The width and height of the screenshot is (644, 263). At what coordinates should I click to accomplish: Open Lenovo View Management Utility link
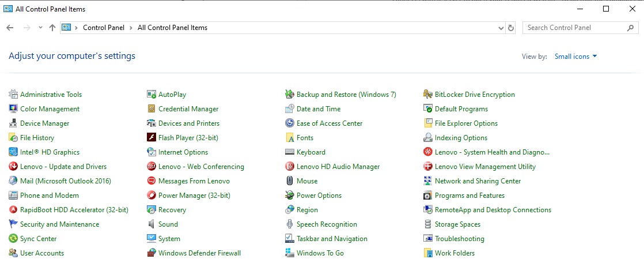486,167
